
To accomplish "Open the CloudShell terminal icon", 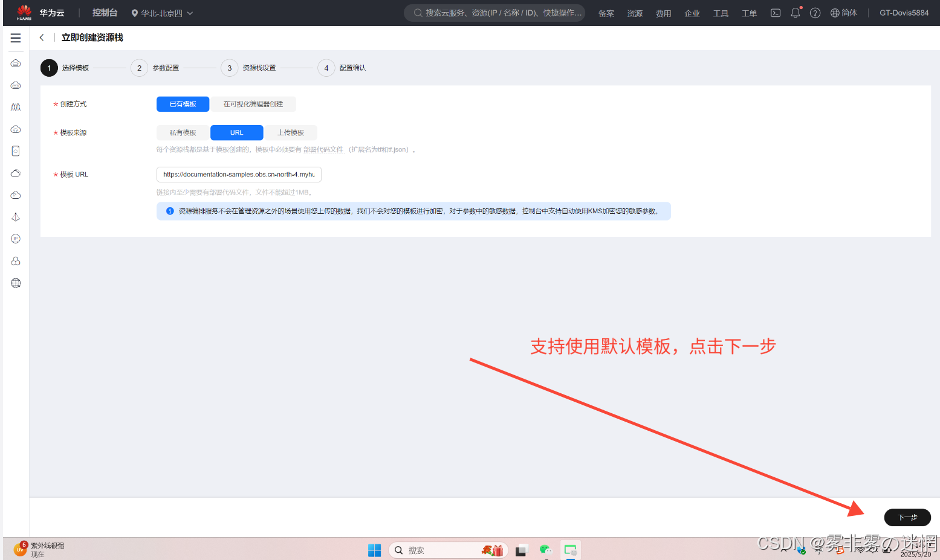I will point(776,13).
